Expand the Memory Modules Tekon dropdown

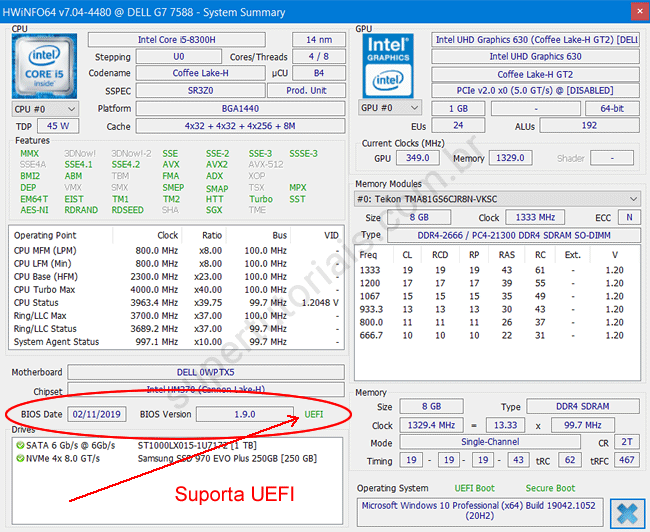click(498, 199)
